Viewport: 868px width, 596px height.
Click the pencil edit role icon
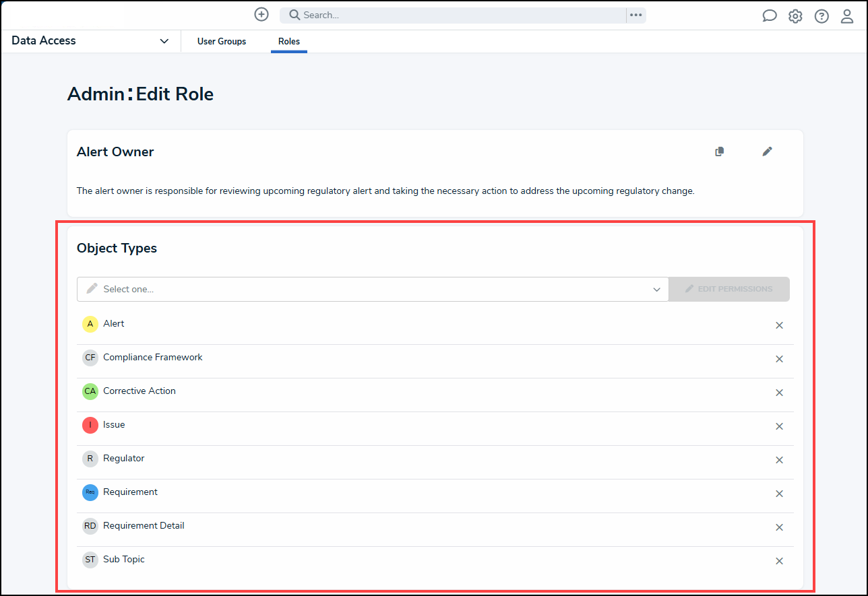[767, 152]
